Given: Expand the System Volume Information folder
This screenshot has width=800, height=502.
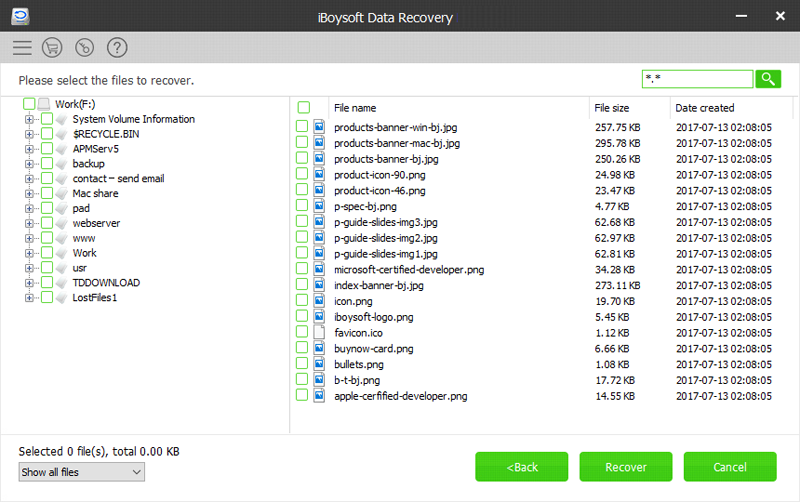Looking at the screenshot, I should click(31, 119).
